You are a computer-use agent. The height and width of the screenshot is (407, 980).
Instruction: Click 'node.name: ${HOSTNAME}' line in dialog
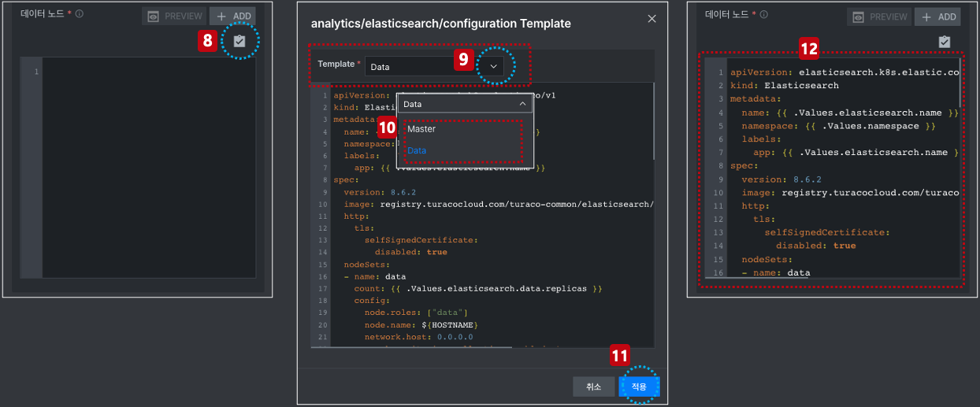(421, 325)
